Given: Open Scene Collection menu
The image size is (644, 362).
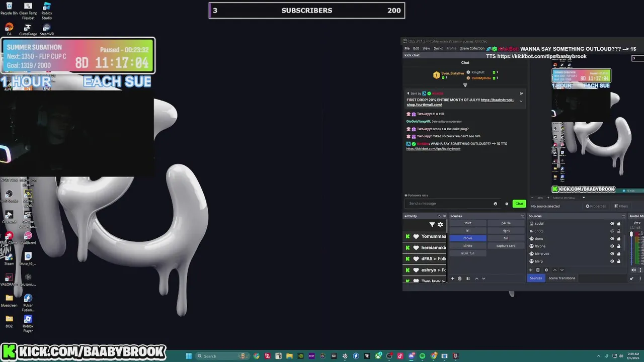Looking at the screenshot, I should pos(472,48).
